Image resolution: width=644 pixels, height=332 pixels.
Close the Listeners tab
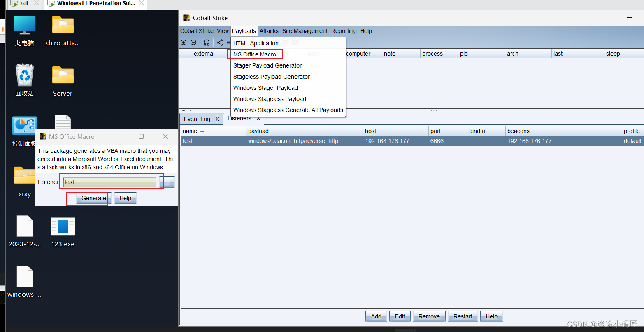tap(258, 119)
